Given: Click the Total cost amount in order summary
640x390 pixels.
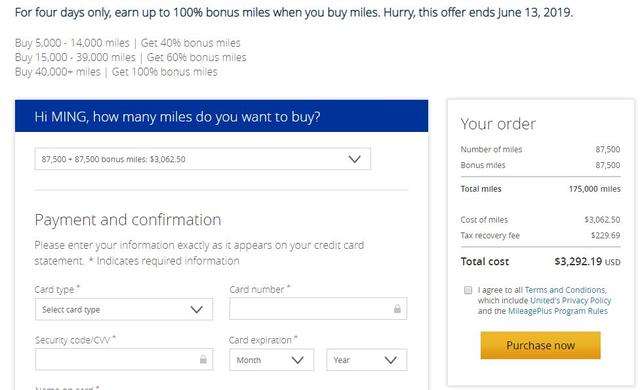Looking at the screenshot, I should [587, 261].
